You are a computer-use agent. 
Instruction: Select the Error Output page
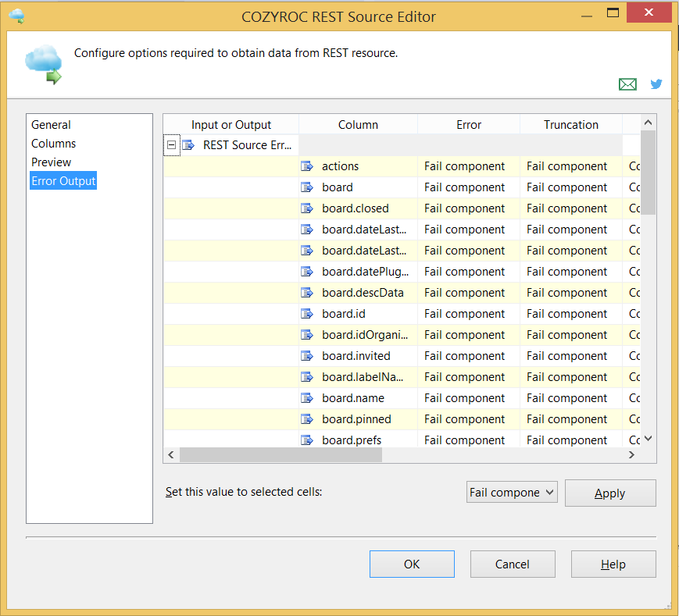63,181
